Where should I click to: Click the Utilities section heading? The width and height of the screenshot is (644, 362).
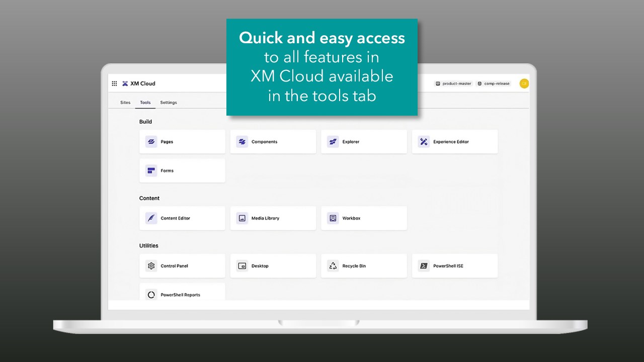pyautogui.click(x=149, y=246)
